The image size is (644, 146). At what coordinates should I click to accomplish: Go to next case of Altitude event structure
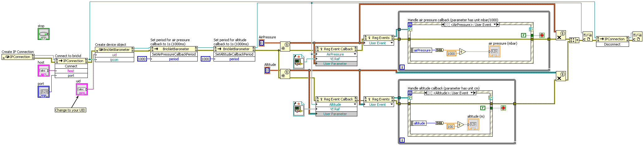pyautogui.click(x=475, y=93)
